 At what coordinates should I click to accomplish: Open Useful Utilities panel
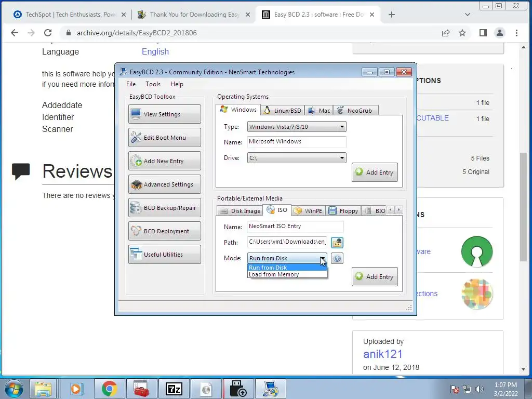165,255
